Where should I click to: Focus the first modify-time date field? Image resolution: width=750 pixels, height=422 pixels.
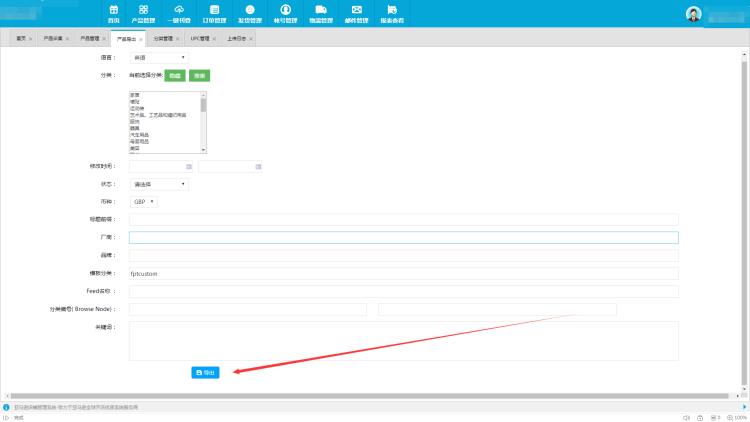pyautogui.click(x=161, y=167)
